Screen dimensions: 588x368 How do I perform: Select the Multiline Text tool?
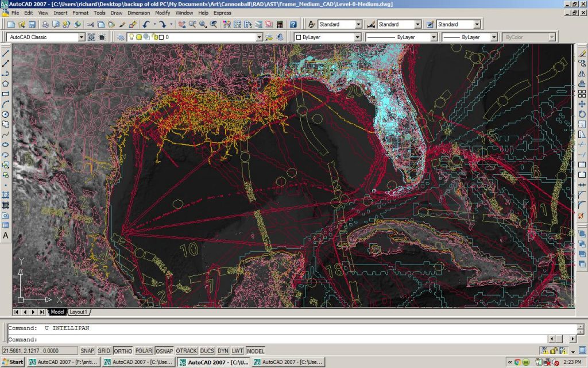[6, 236]
